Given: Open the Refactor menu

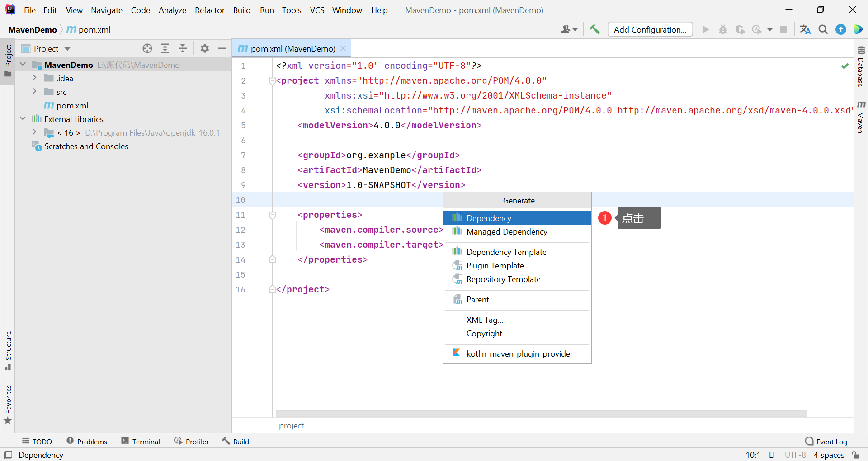Looking at the screenshot, I should click(x=209, y=10).
